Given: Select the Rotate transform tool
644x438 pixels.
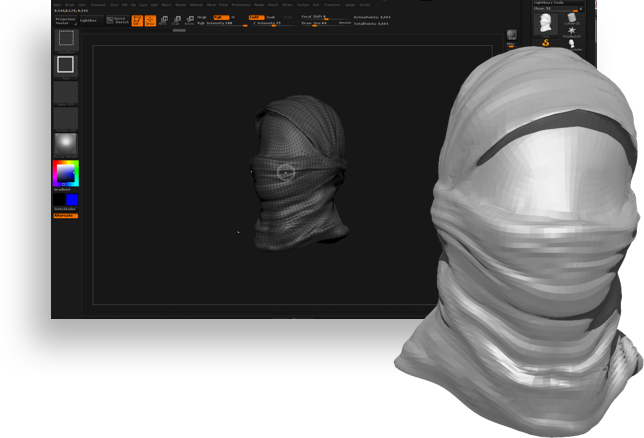Looking at the screenshot, I should click(189, 20).
